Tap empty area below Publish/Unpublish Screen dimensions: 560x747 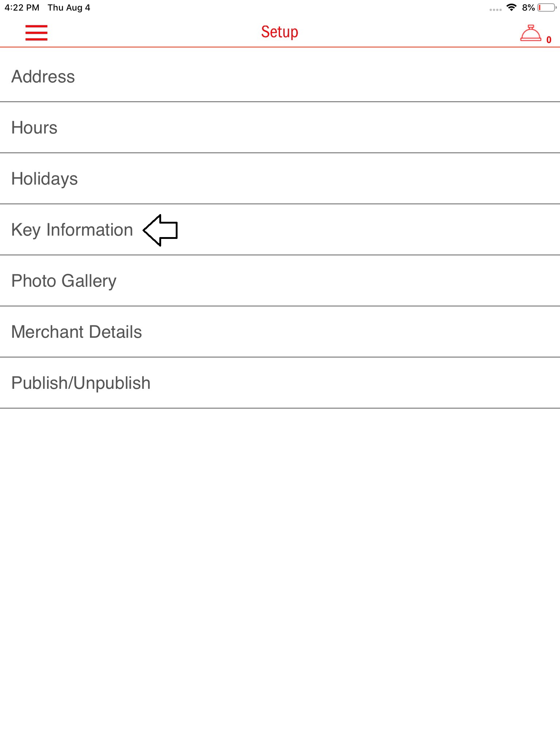(x=280, y=547)
